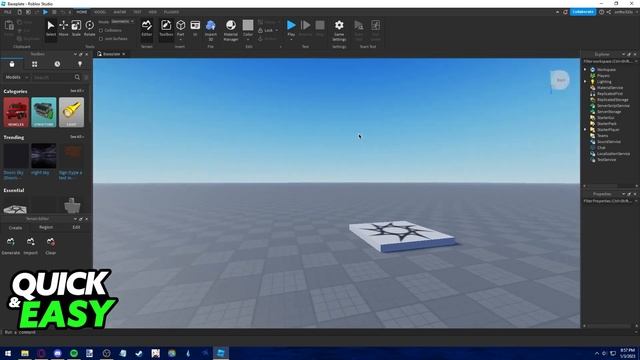This screenshot has width=640, height=360.
Task: Open Spotify from the taskbar
Action: click(74, 353)
